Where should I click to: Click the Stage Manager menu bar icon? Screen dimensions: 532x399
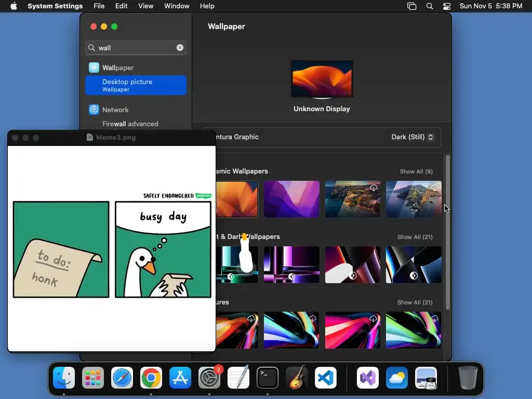(411, 6)
